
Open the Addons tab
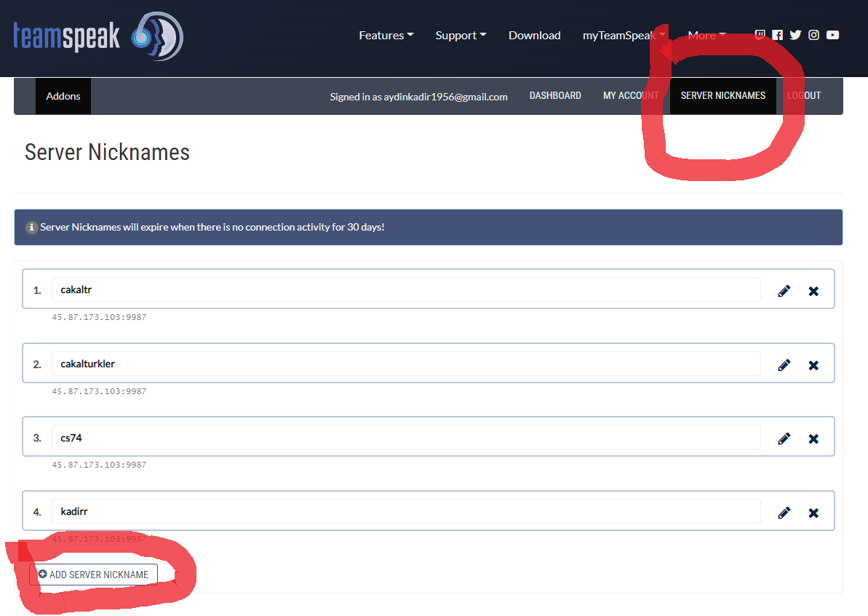[x=63, y=96]
